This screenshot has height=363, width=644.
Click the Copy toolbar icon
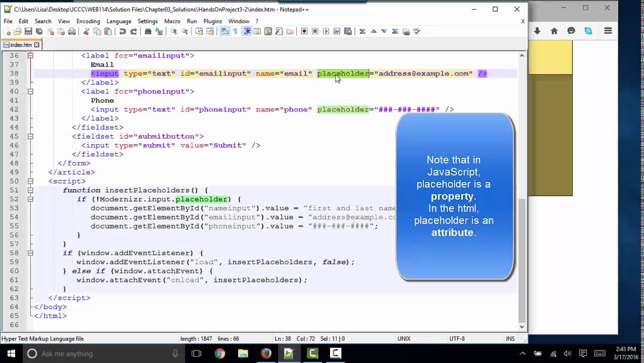coord(97,31)
